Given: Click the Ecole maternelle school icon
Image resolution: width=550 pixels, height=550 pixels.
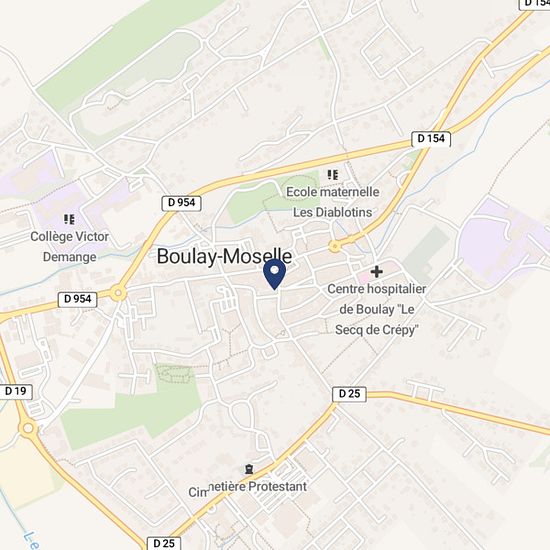Looking at the screenshot, I should coord(333,174).
